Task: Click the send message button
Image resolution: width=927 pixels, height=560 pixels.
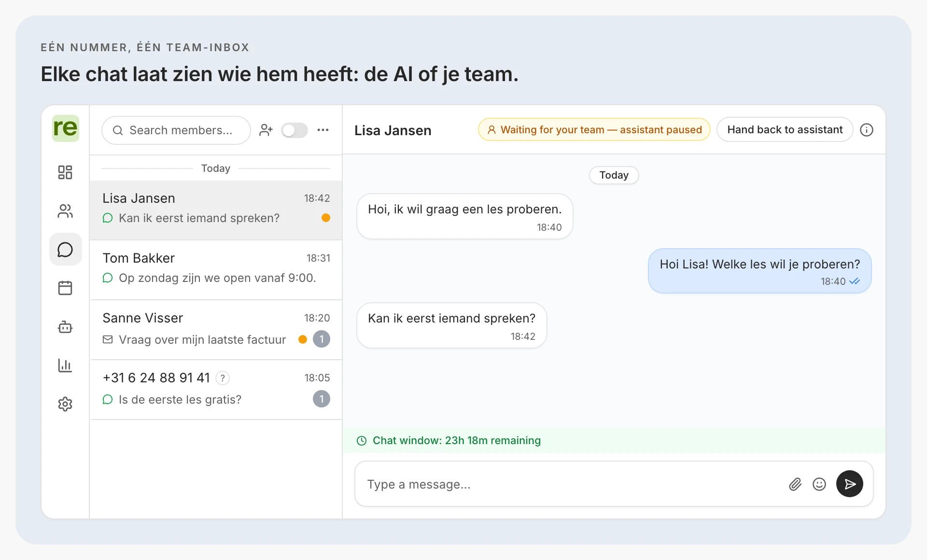Action: coord(850,484)
